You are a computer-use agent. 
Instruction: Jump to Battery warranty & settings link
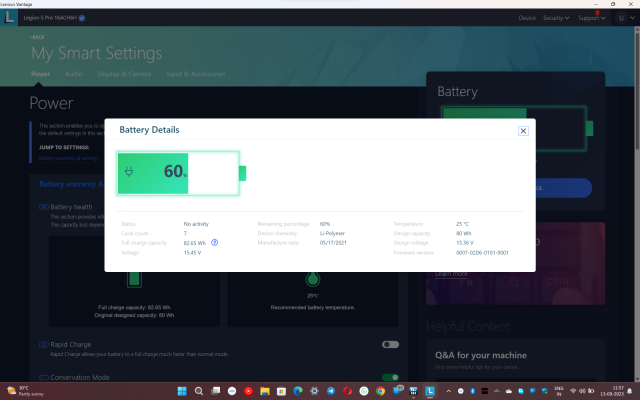click(69, 158)
